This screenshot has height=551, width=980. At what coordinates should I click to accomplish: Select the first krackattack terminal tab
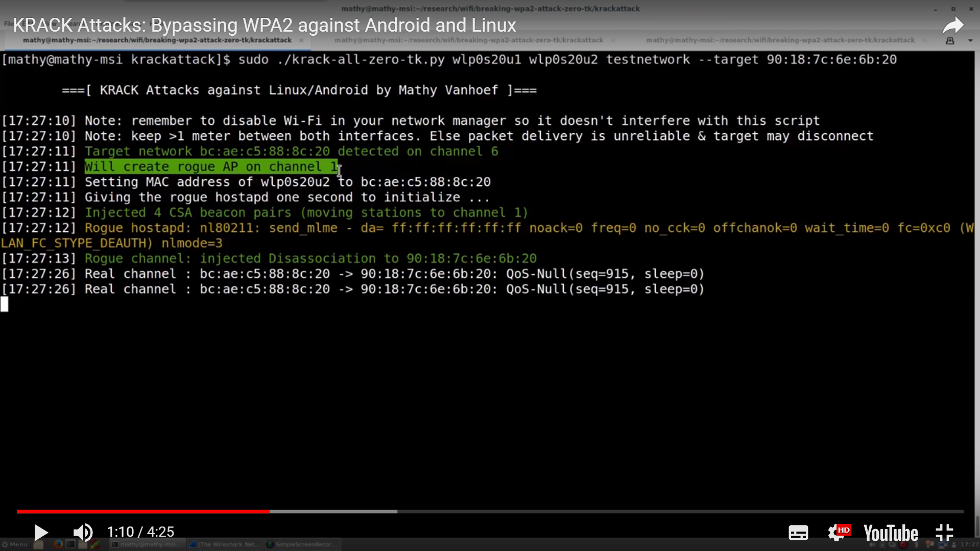click(157, 40)
